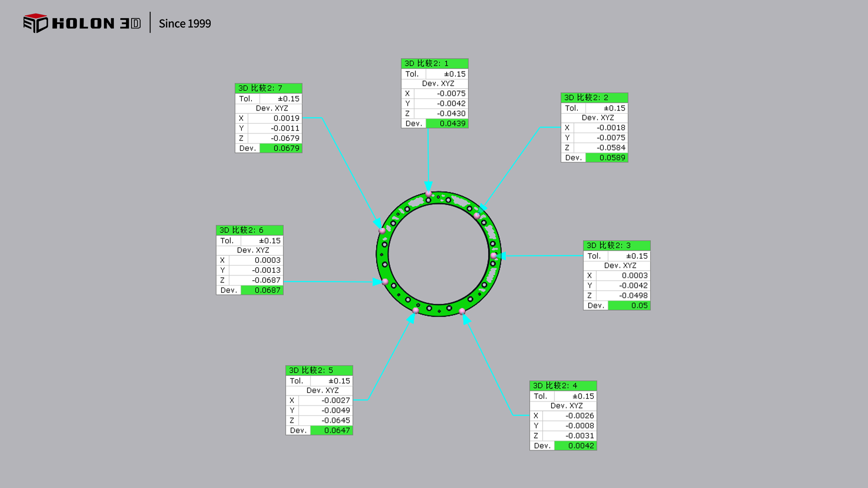Click the 'Since 1999' text
Screen dimensions: 868x488
coord(184,23)
